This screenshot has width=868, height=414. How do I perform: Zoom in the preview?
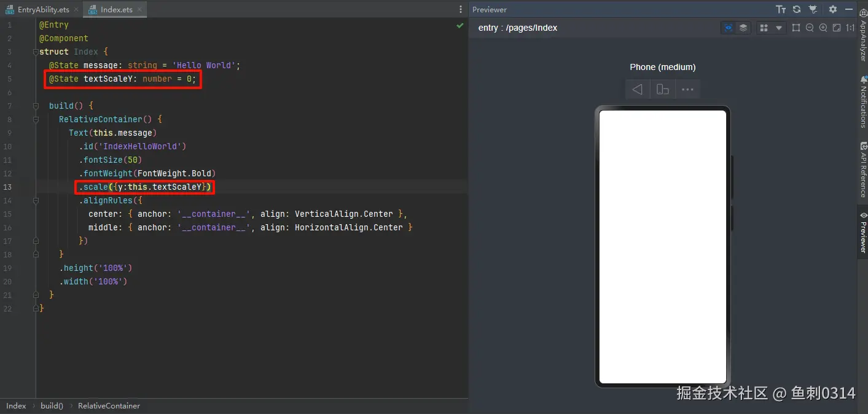click(x=823, y=28)
